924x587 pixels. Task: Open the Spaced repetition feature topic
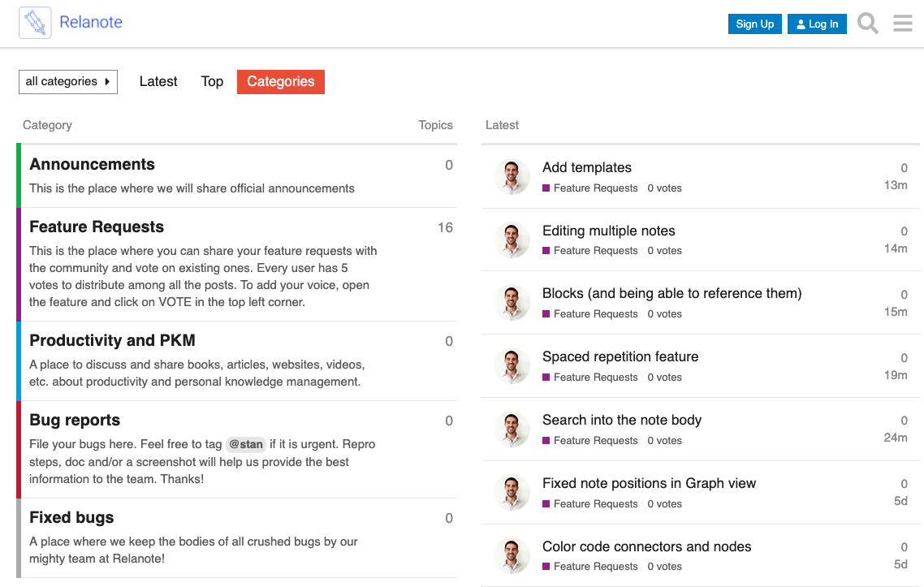pyautogui.click(x=620, y=356)
